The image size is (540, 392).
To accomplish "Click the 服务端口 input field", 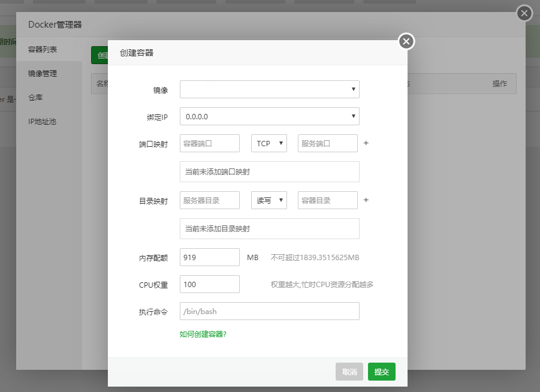I will tap(327, 144).
